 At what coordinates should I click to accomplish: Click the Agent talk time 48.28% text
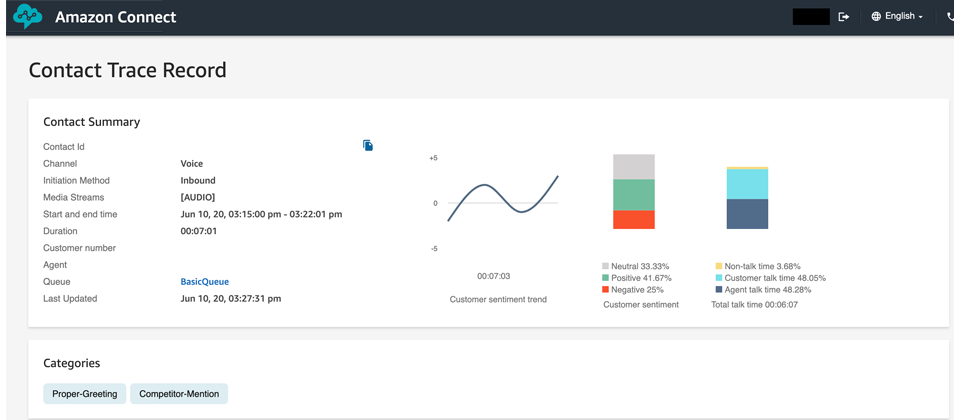pyautogui.click(x=768, y=290)
